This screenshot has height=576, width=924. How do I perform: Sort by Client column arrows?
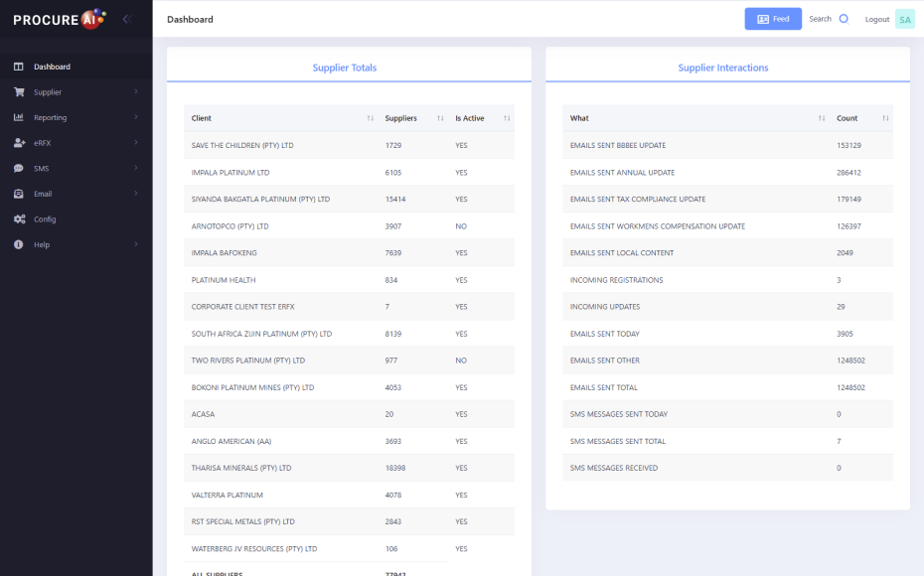370,118
